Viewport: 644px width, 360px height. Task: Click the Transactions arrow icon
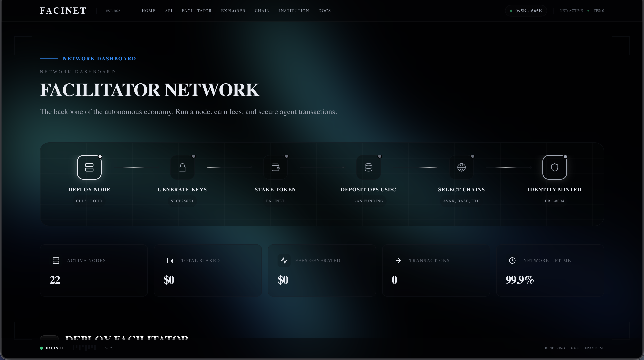398,261
